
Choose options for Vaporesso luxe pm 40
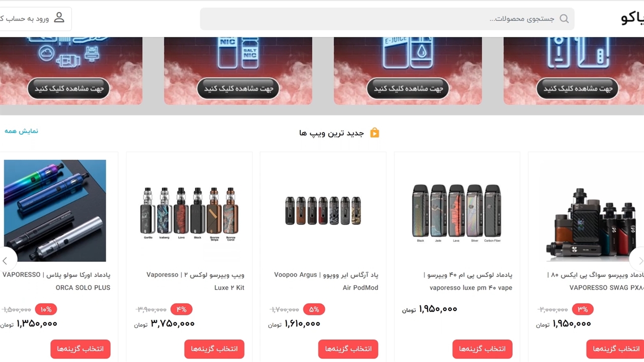coord(482,349)
